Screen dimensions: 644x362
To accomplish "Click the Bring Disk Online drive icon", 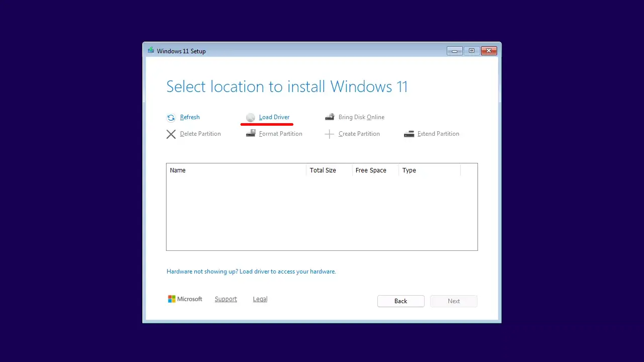I will pyautogui.click(x=330, y=117).
